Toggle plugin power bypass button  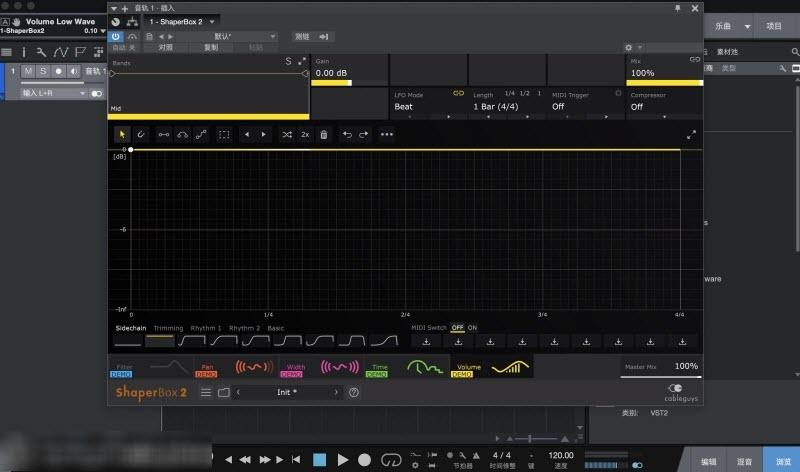pos(116,37)
